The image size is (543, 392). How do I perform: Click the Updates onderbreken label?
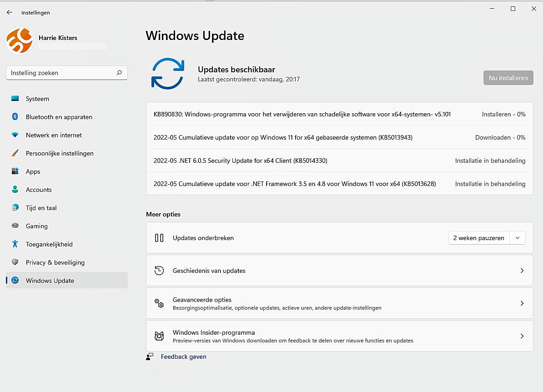tap(203, 238)
